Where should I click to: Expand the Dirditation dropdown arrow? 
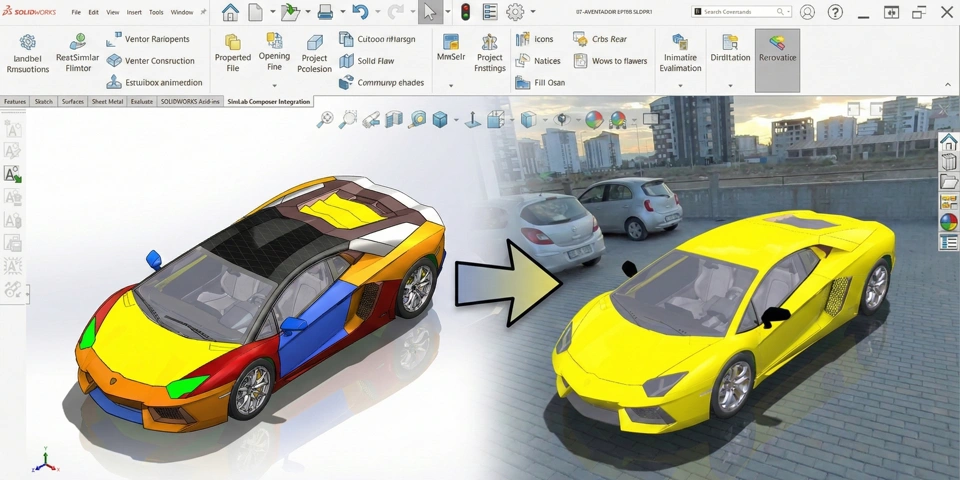[x=730, y=86]
